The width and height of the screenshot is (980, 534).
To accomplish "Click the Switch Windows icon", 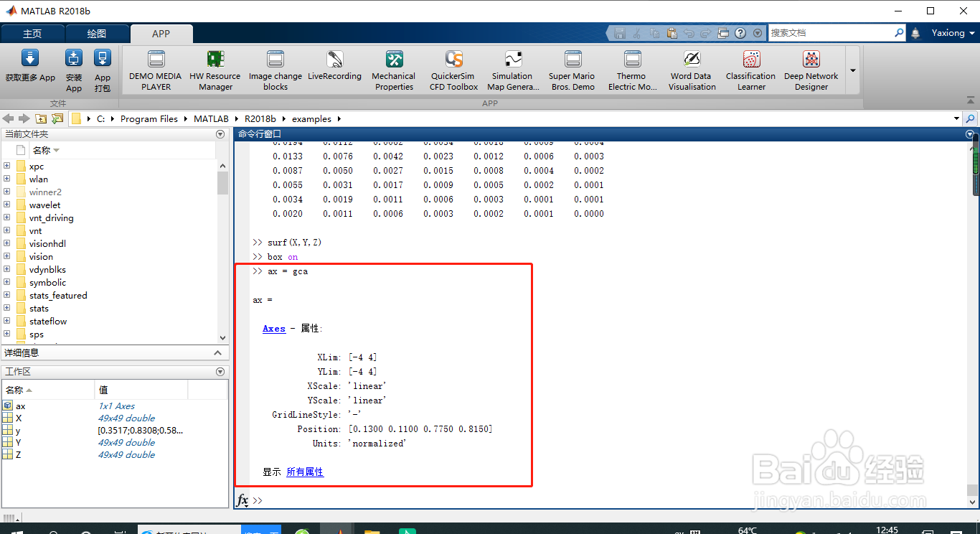I will 723,33.
